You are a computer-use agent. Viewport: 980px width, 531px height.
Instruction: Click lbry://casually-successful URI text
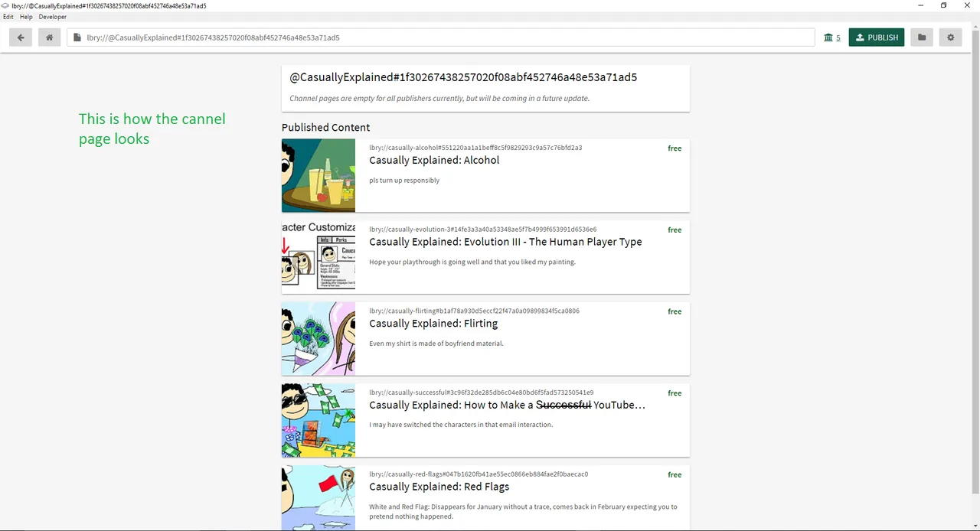[481, 393]
